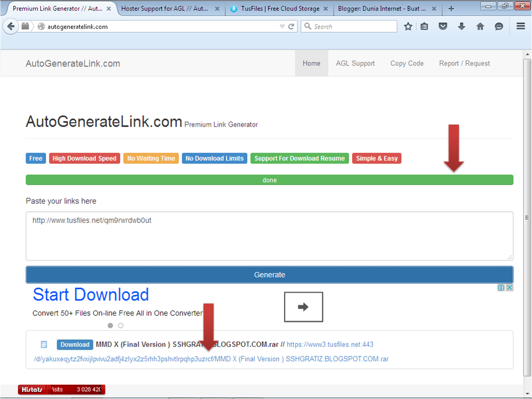The width and height of the screenshot is (532, 399).
Task: Close the TusFiles tab
Action: [x=326, y=9]
